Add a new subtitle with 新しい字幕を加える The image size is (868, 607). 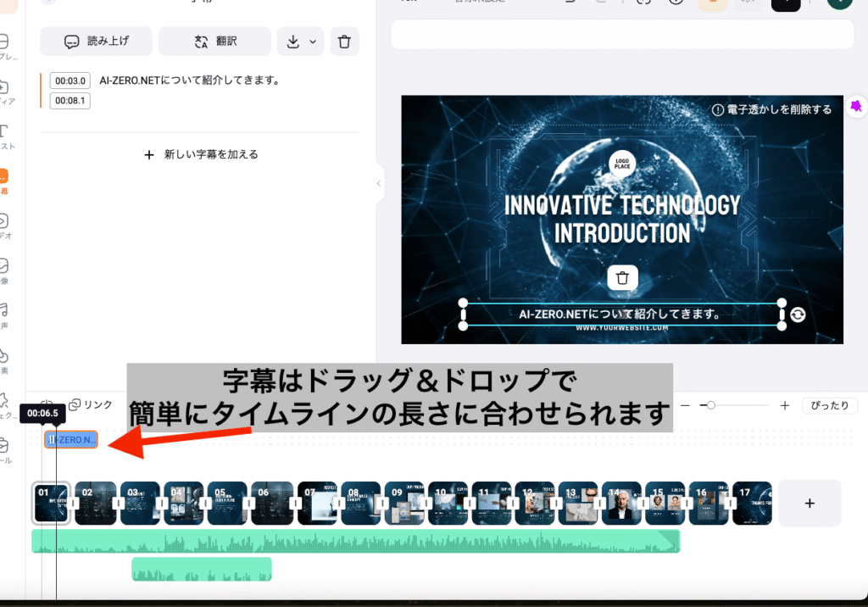click(200, 154)
